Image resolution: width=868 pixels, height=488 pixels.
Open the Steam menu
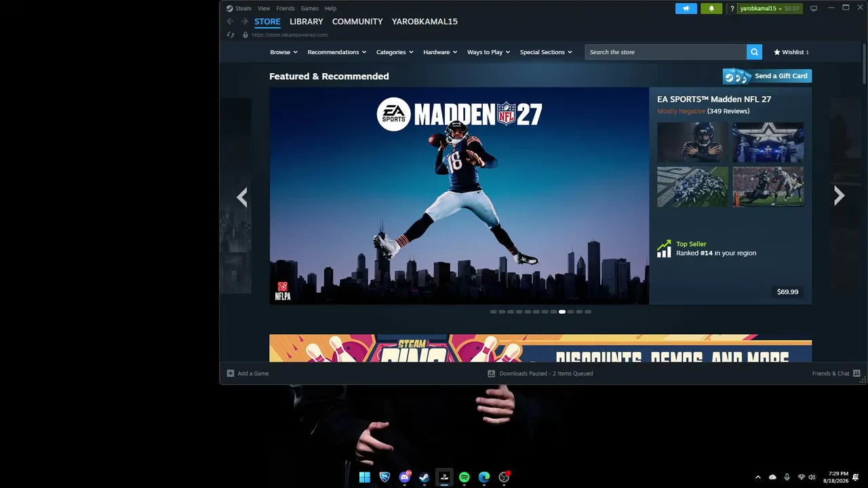243,9
